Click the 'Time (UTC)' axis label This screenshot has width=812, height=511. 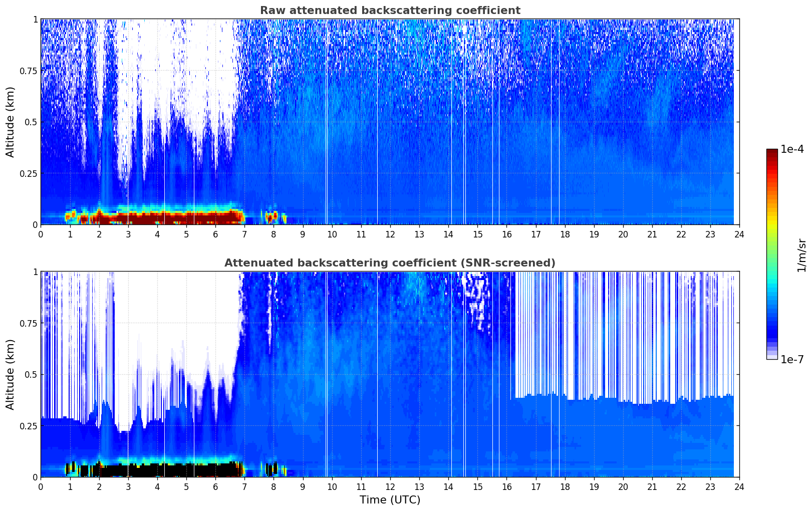[390, 500]
